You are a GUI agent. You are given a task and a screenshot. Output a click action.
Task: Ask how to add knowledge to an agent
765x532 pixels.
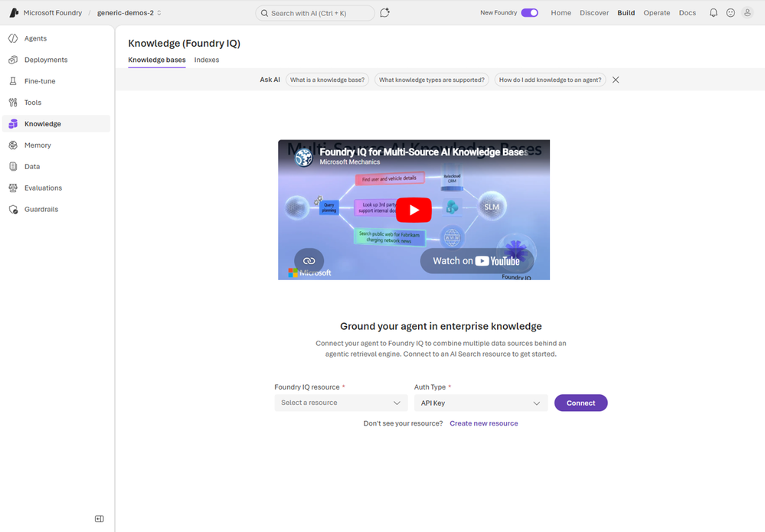(550, 80)
